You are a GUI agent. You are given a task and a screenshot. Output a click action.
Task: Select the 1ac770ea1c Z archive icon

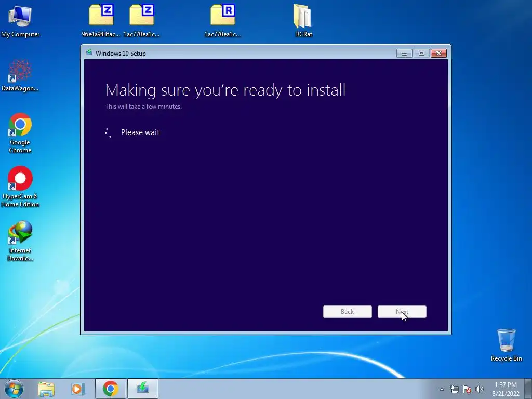[x=141, y=20]
